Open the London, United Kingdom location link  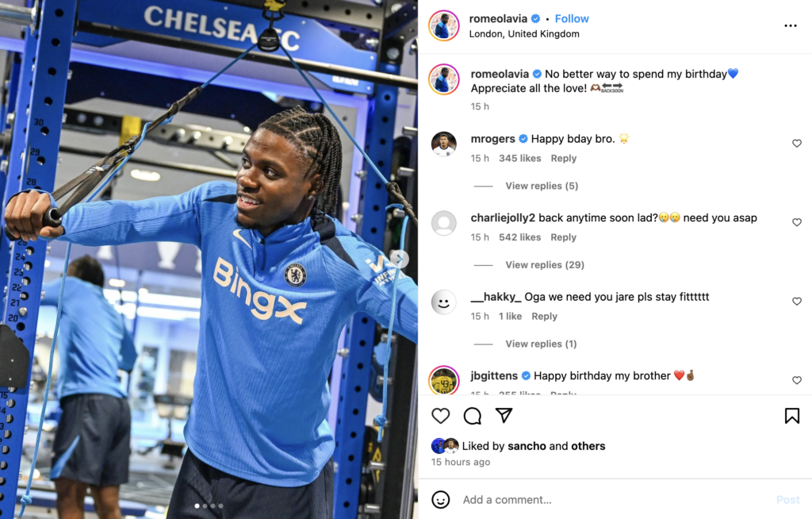(x=524, y=33)
